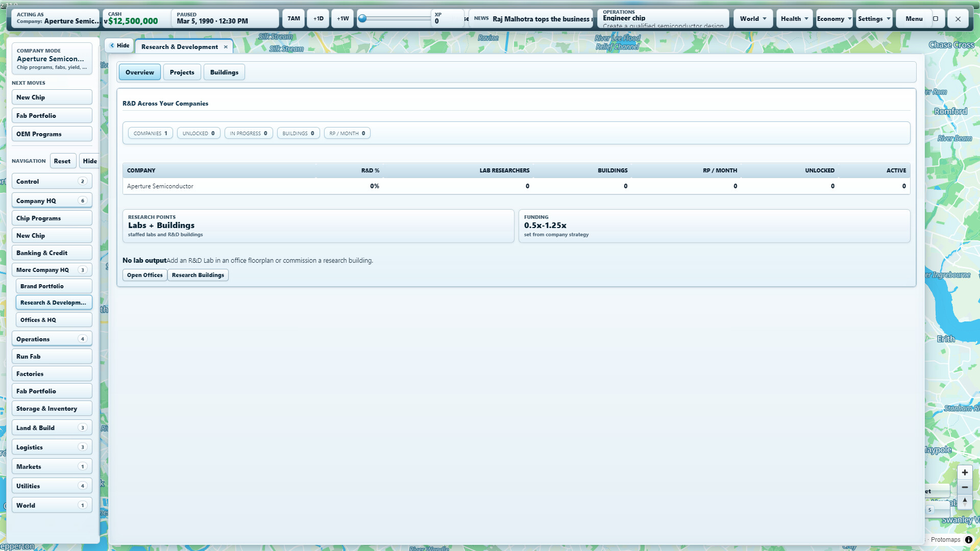Reset map bearing with compass icon
Viewport: 980px width, 551px height.
(x=965, y=502)
